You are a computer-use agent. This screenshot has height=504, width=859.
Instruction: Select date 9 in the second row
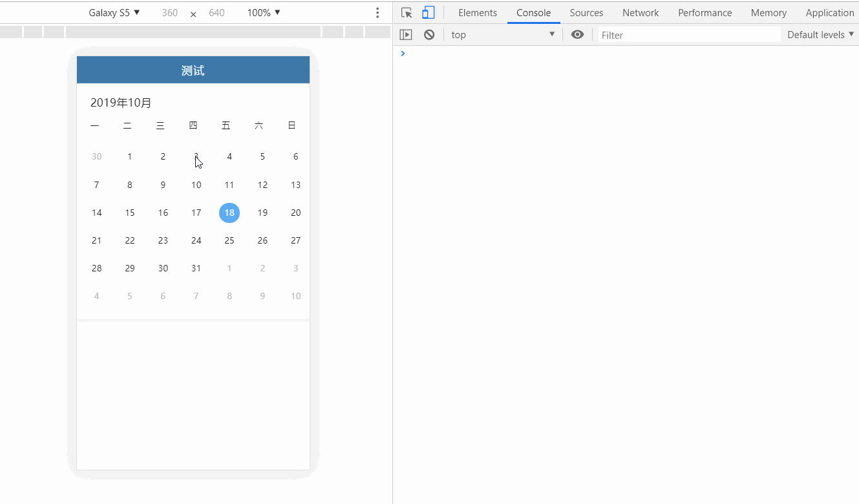[163, 185]
